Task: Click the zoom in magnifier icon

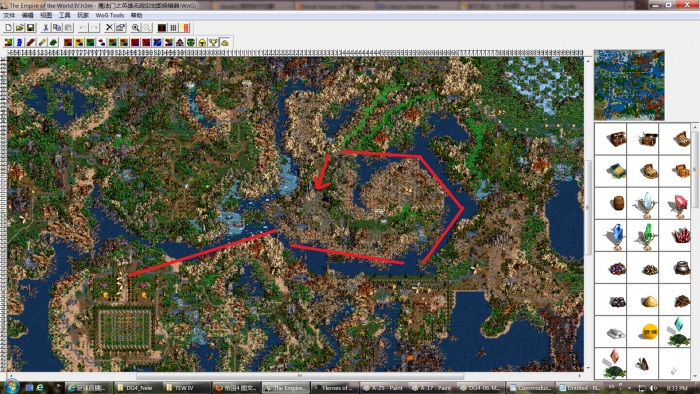Action: 135,28
